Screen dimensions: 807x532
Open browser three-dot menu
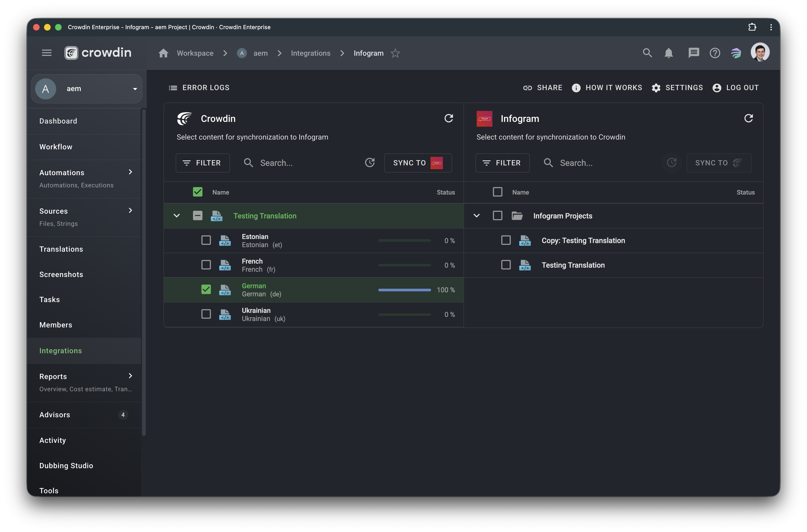click(x=771, y=27)
